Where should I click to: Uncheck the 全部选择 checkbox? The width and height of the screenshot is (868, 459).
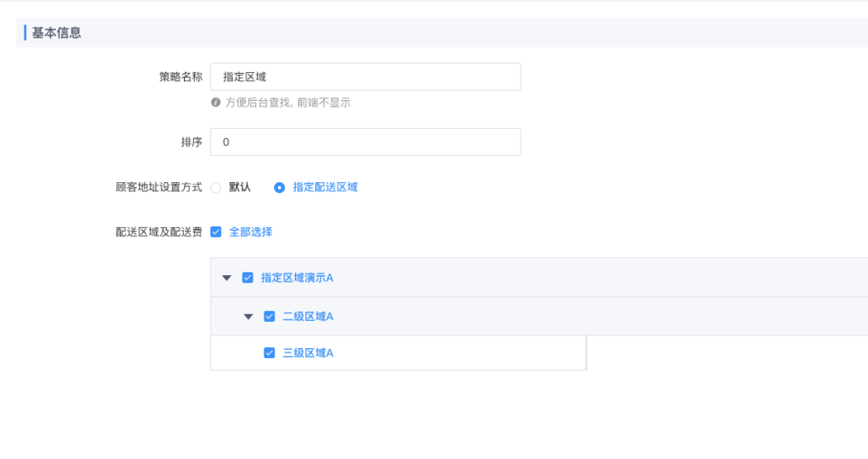point(216,232)
